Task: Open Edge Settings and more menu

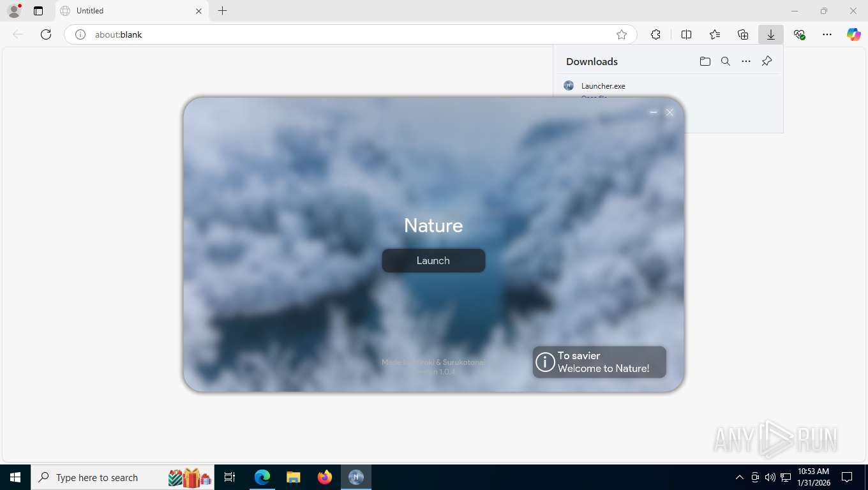Action: tap(827, 34)
